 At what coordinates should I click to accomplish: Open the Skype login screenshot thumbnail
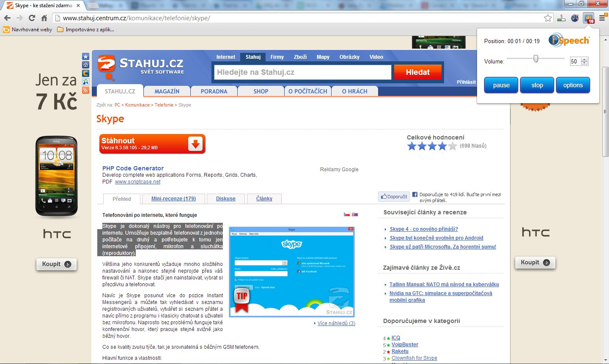click(292, 272)
